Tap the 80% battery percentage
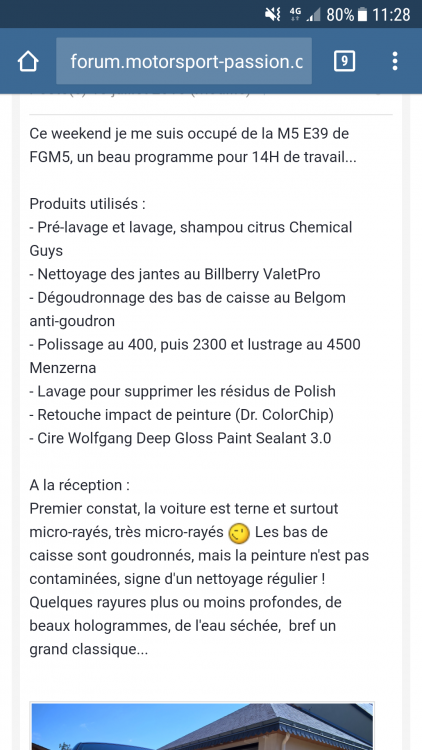This screenshot has width=422, height=750. [x=340, y=15]
